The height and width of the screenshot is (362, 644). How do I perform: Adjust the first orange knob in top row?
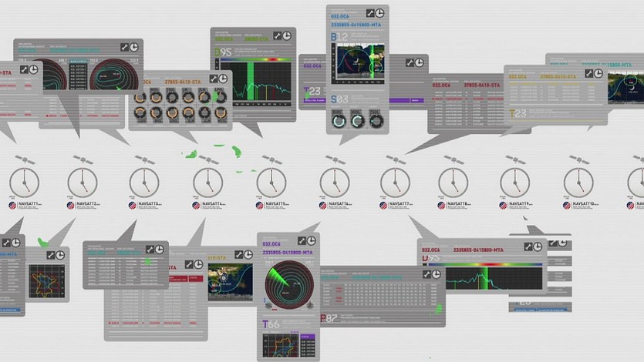coord(140,98)
